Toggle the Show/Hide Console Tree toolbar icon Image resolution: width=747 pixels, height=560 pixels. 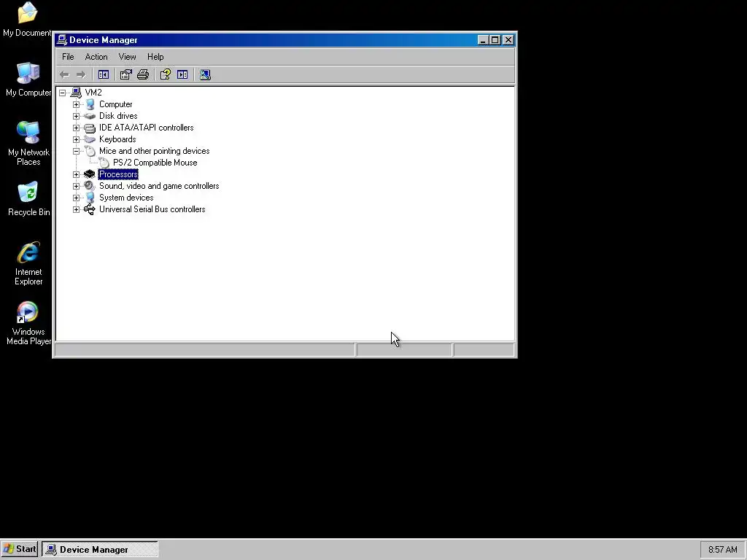[x=104, y=75]
